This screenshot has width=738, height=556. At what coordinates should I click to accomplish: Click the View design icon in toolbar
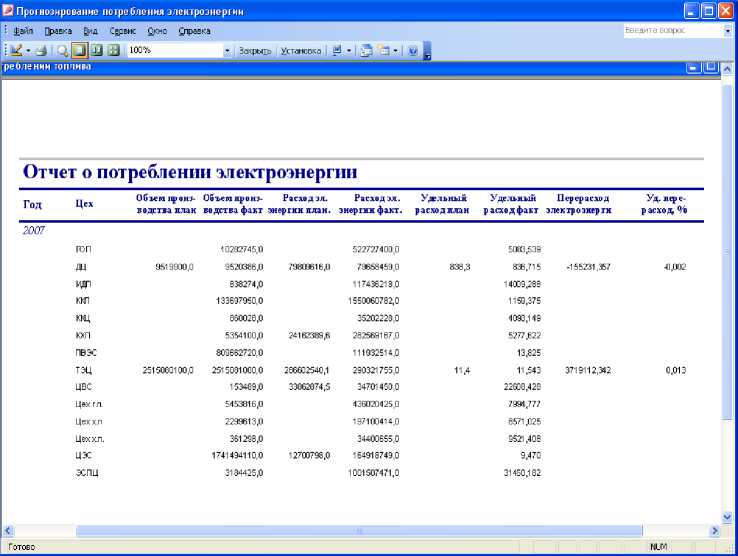point(16,50)
